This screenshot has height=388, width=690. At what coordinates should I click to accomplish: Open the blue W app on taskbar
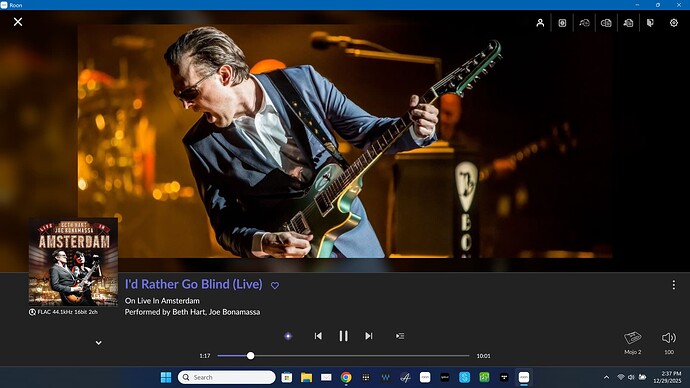pos(385,377)
